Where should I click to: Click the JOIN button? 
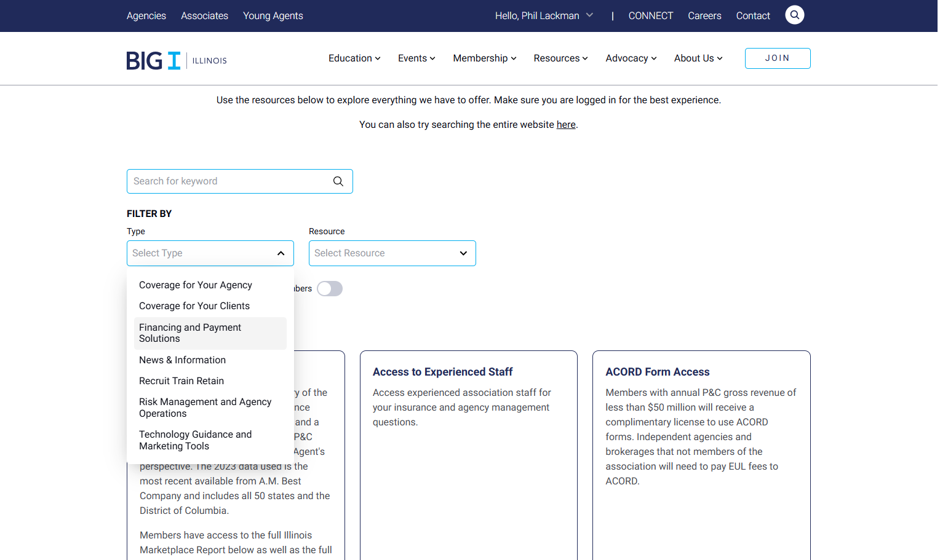click(x=778, y=58)
